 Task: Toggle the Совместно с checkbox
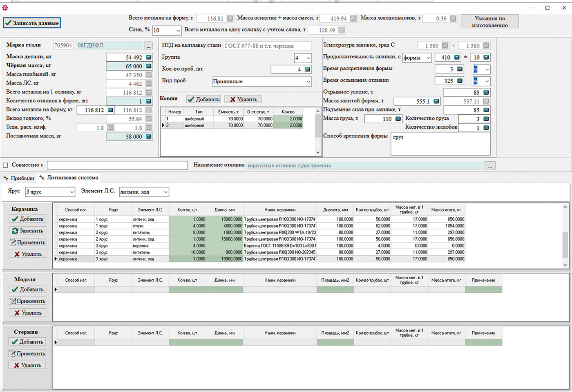pos(6,165)
